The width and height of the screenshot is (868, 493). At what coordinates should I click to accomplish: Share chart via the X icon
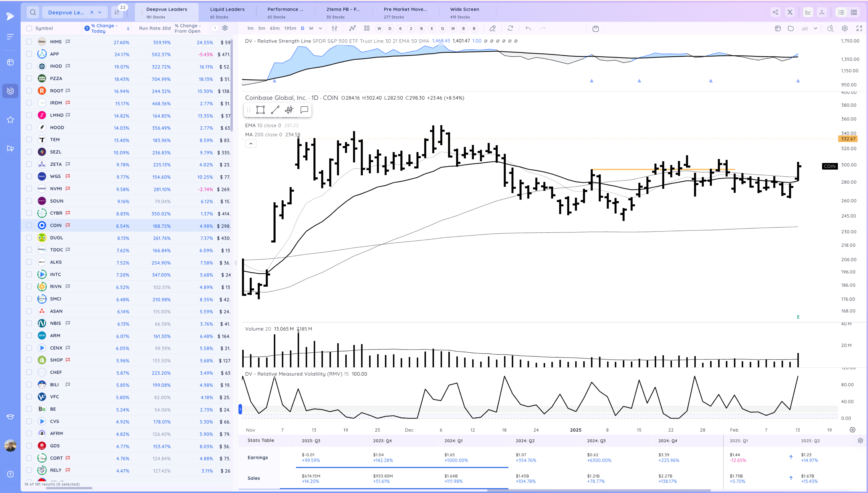click(790, 13)
